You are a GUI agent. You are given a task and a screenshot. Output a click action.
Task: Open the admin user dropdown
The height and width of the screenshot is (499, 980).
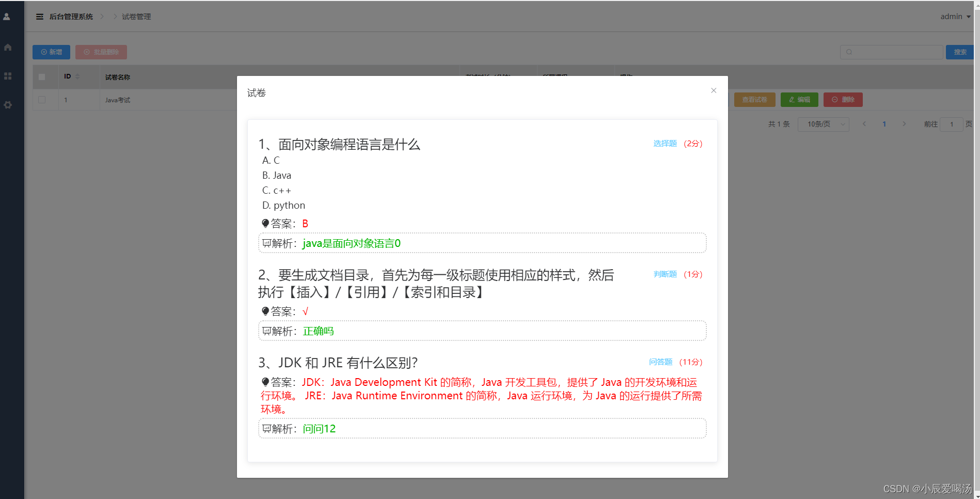pos(955,17)
